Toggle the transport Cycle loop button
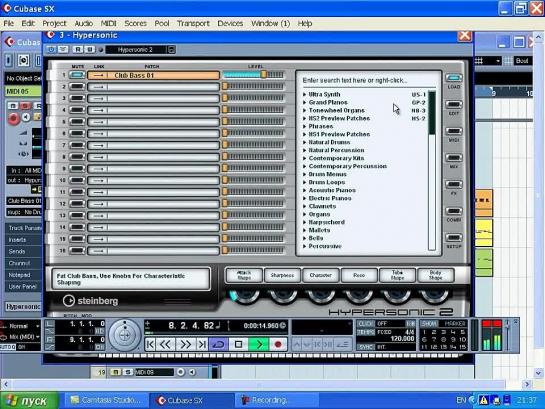This screenshot has width=545, height=409. point(219,344)
